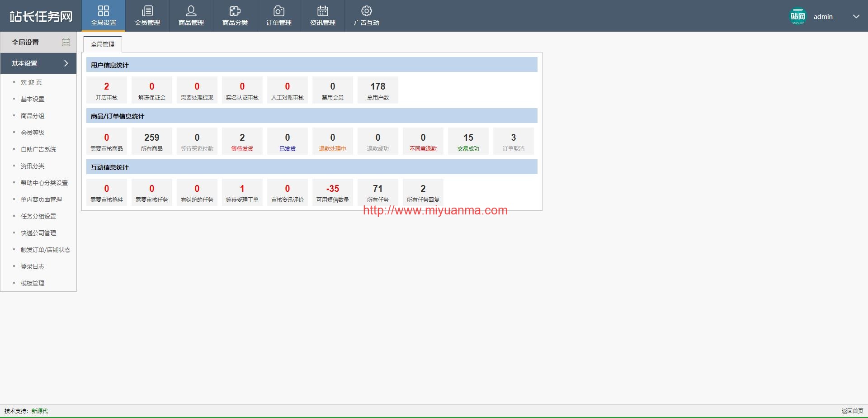The image size is (868, 418).
Task: Open 商品分组 in the sidebar
Action: 33,116
